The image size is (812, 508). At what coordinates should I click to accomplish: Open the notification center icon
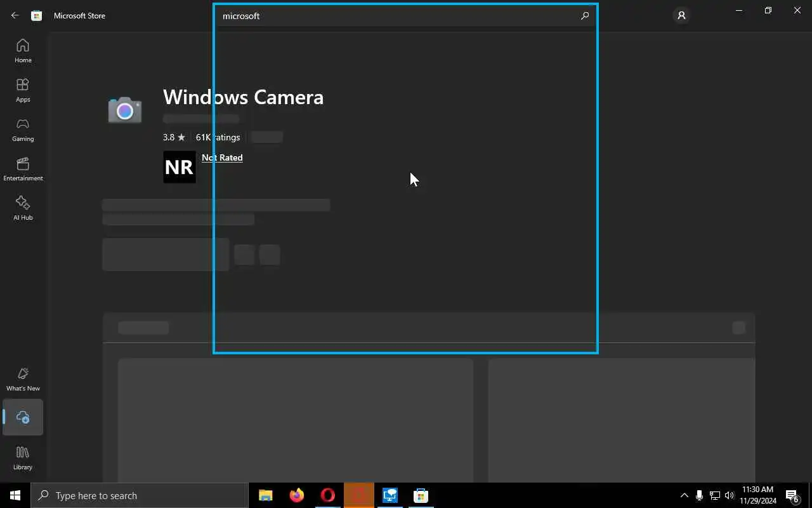(792, 495)
